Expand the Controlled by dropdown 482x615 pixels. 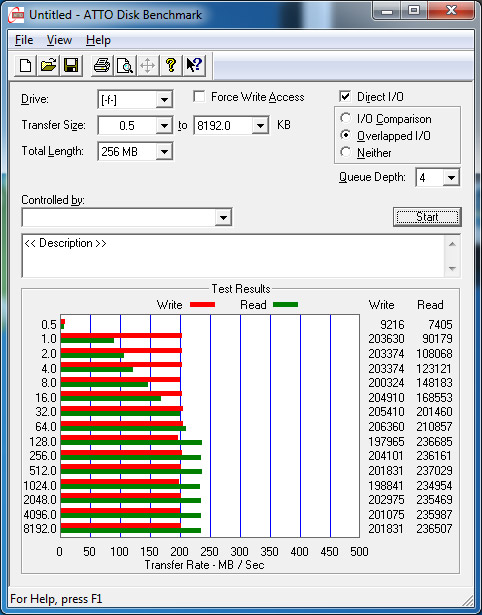tap(223, 217)
